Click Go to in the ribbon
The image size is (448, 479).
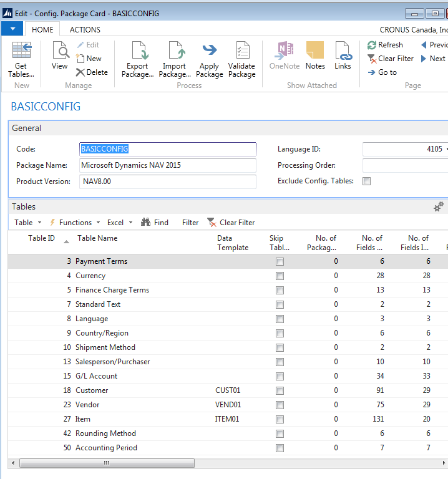[382, 72]
